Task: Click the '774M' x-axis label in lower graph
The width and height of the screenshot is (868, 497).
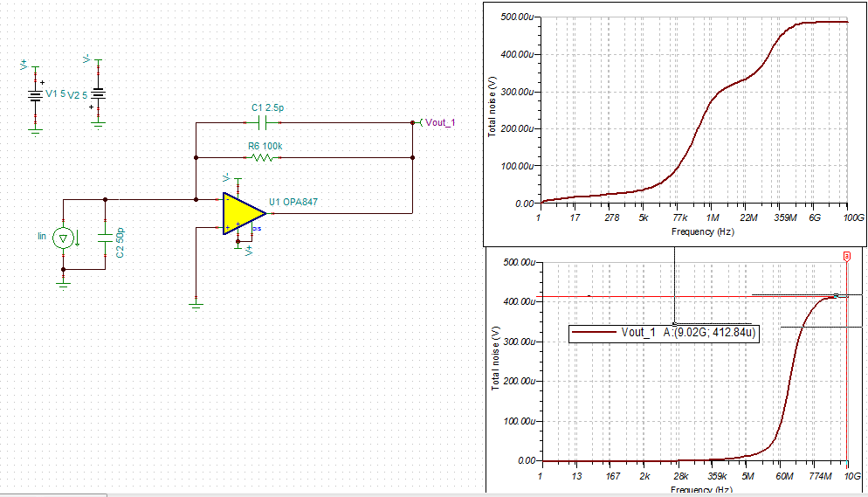Action: 820,476
